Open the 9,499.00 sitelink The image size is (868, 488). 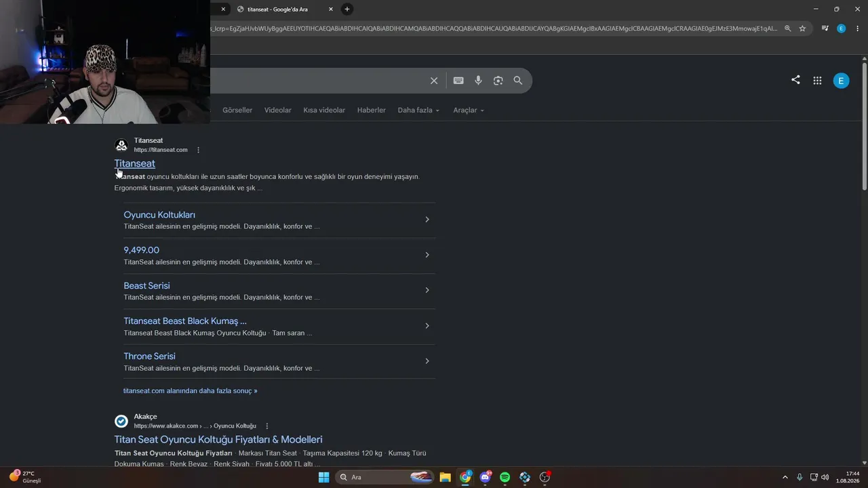pos(141,250)
